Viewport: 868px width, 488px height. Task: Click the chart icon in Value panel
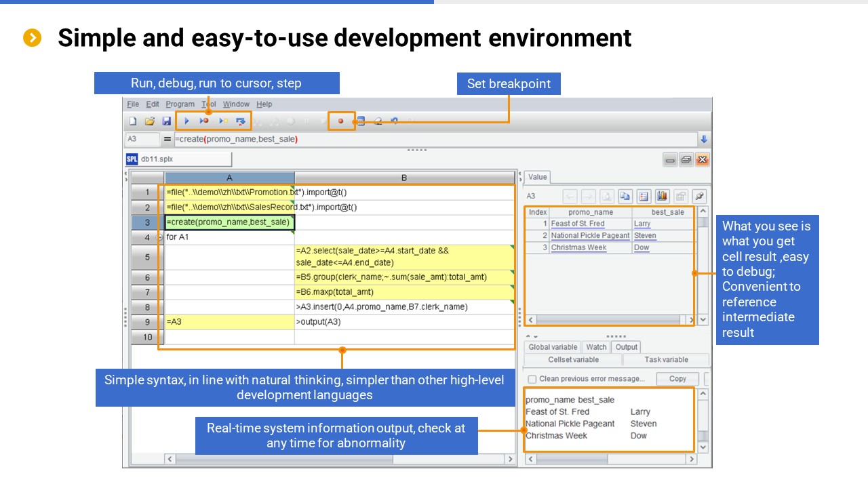[x=663, y=197]
